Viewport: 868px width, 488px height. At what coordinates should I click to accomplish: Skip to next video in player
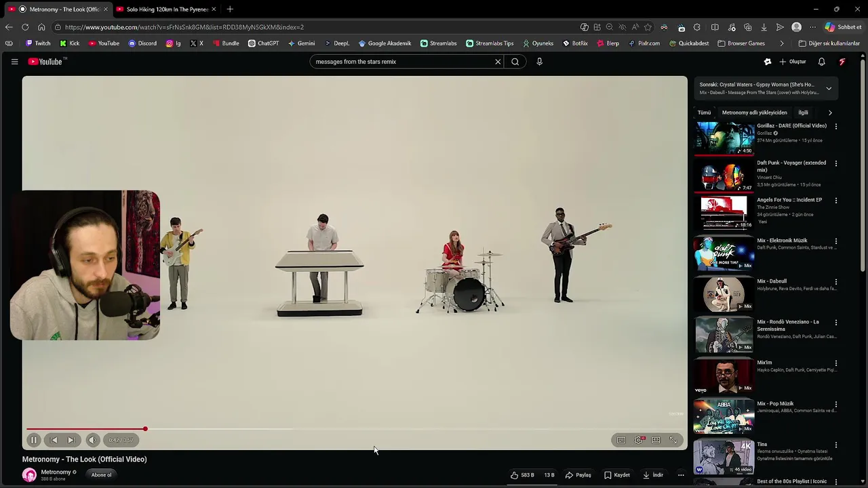click(x=71, y=440)
